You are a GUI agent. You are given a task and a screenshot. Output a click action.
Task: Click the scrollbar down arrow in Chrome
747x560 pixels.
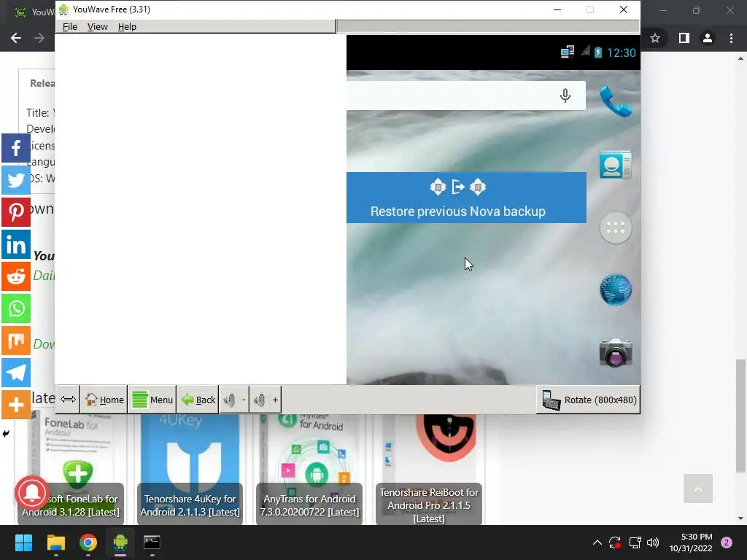coord(740,518)
